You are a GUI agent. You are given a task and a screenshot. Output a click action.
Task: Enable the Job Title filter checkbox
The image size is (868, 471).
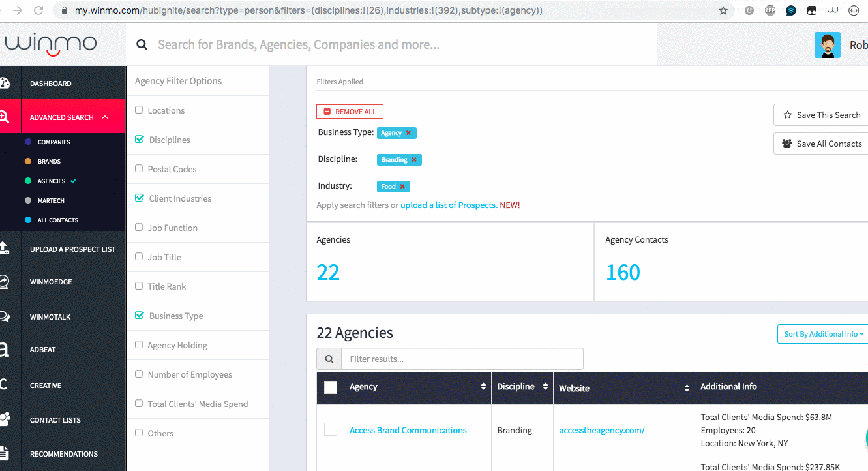click(x=139, y=257)
